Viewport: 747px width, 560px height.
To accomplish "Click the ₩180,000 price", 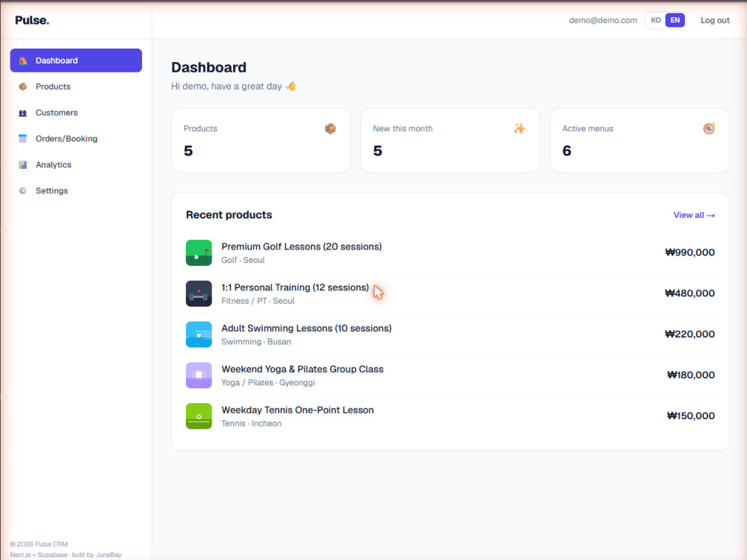I will pyautogui.click(x=691, y=376).
